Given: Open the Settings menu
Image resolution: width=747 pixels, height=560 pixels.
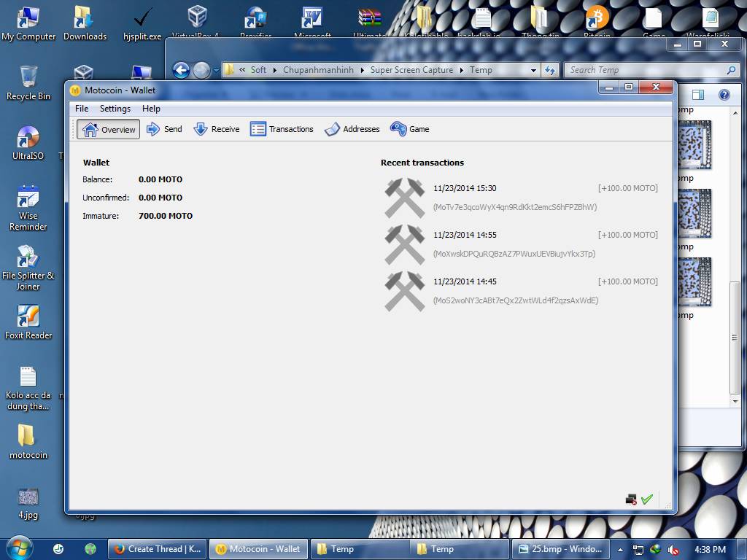Looking at the screenshot, I should (115, 109).
